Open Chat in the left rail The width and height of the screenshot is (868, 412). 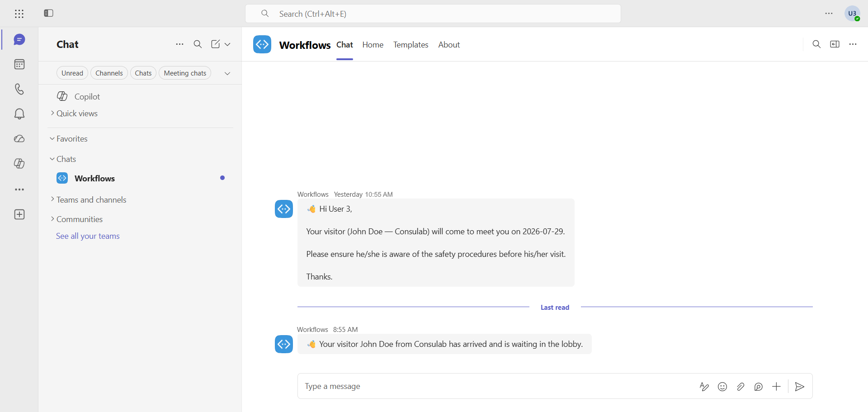tap(19, 40)
